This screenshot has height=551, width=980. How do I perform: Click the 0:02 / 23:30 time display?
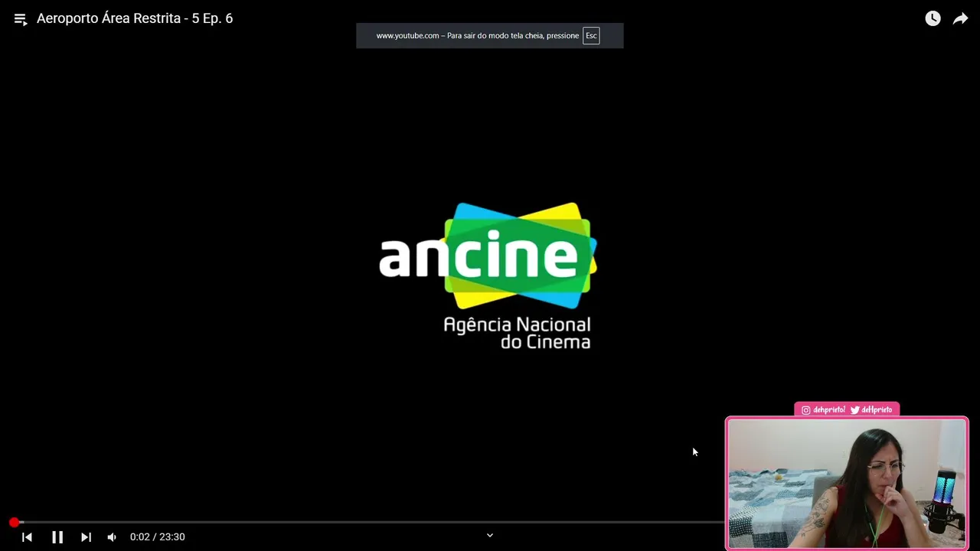point(158,537)
